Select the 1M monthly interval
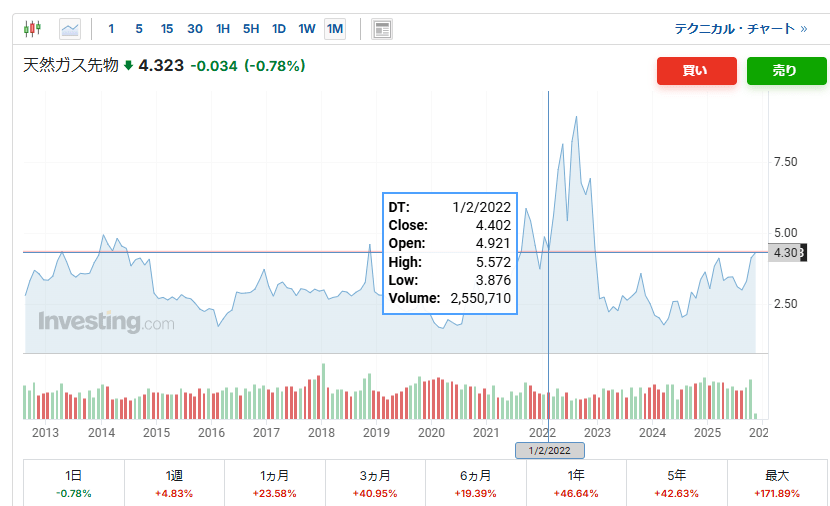This screenshot has height=506, width=830. [x=334, y=29]
